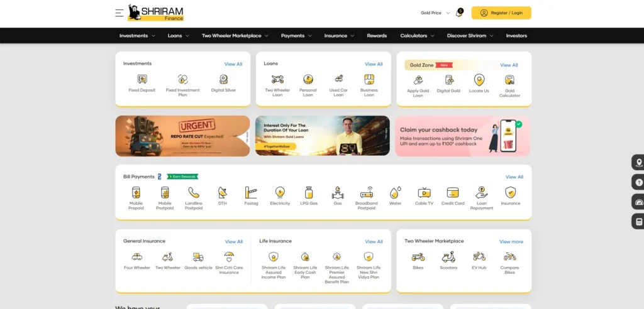Open the Two Wheeler Loan icon

277,79
